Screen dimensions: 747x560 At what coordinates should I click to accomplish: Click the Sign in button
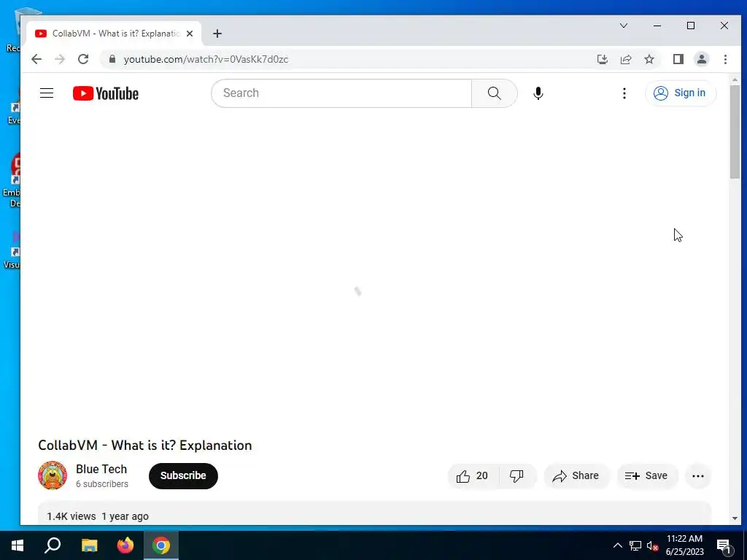pos(681,93)
